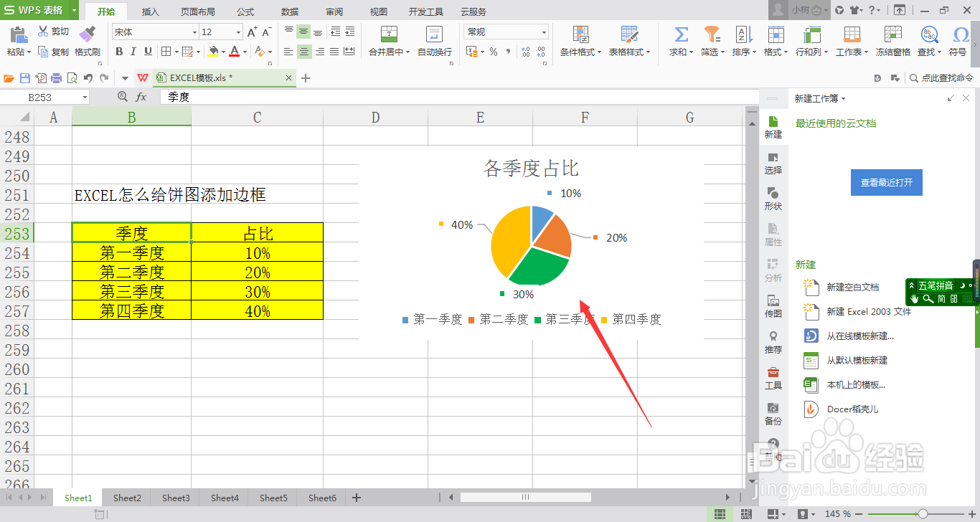
Task: Click the Symbol omega icon
Action: (961, 34)
